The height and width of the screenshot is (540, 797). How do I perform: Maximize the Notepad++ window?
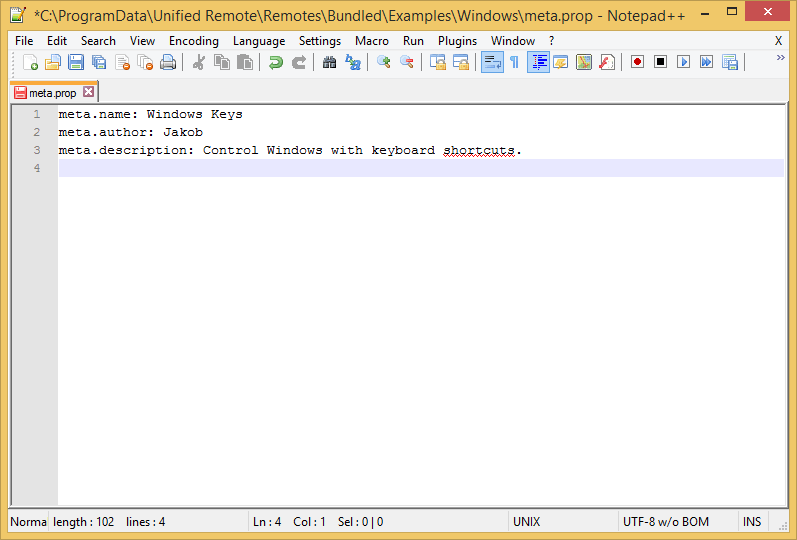[x=732, y=12]
